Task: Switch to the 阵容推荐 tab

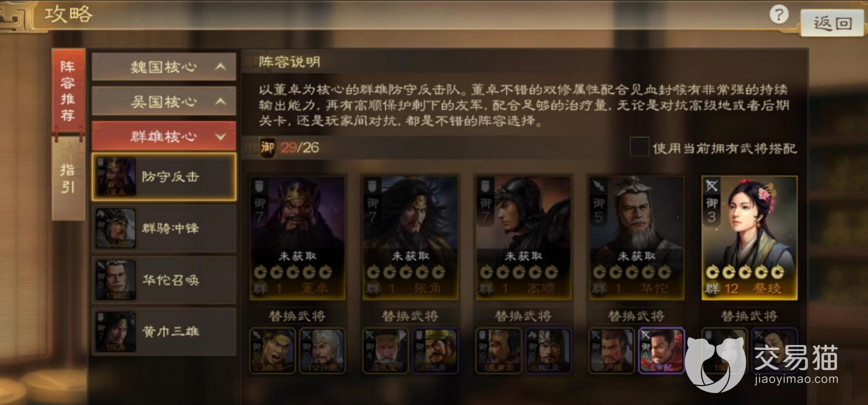Action: point(68,91)
